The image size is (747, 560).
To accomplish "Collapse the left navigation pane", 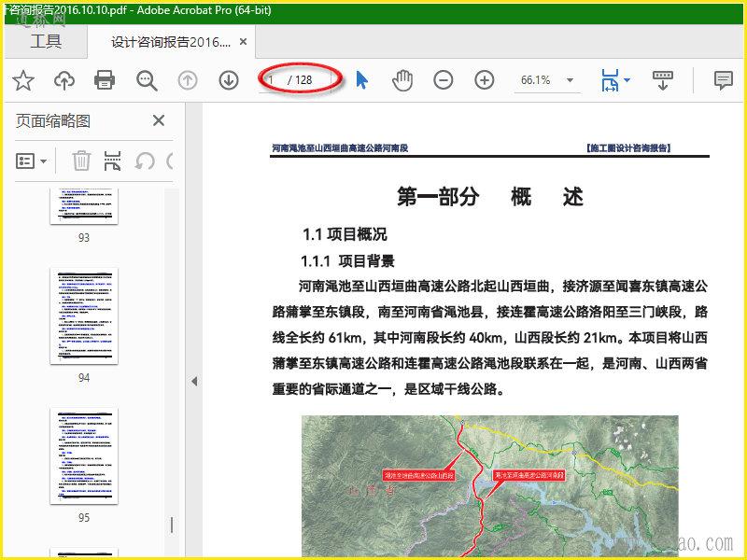I will point(194,381).
